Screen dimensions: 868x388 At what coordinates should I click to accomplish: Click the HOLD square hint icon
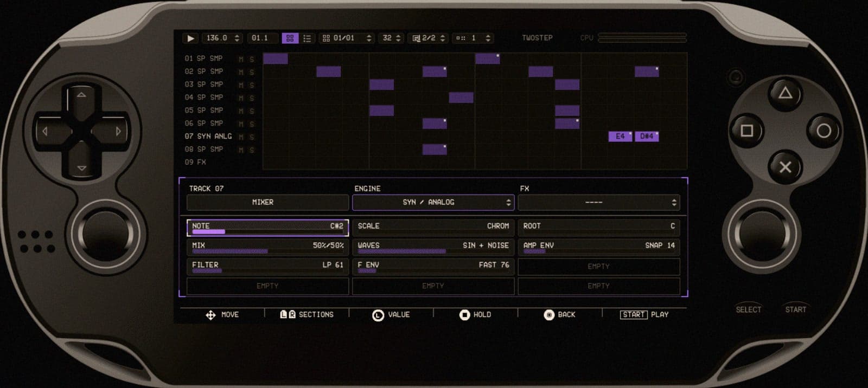click(464, 315)
